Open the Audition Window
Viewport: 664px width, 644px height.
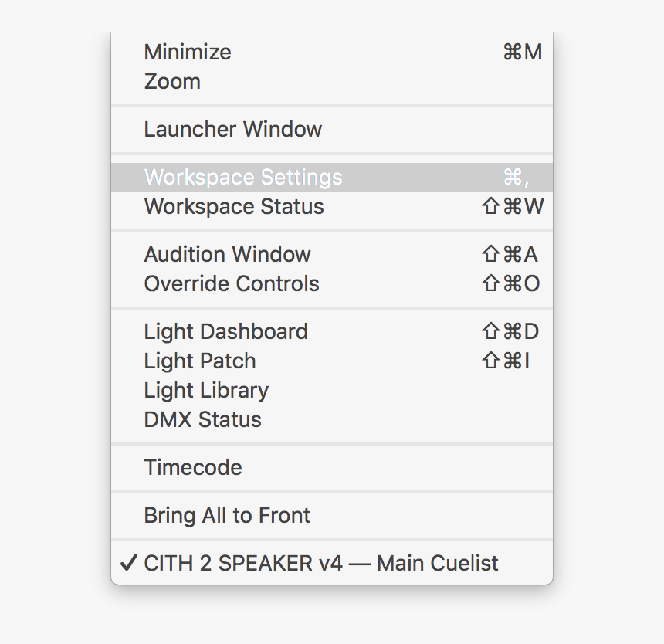tap(227, 254)
